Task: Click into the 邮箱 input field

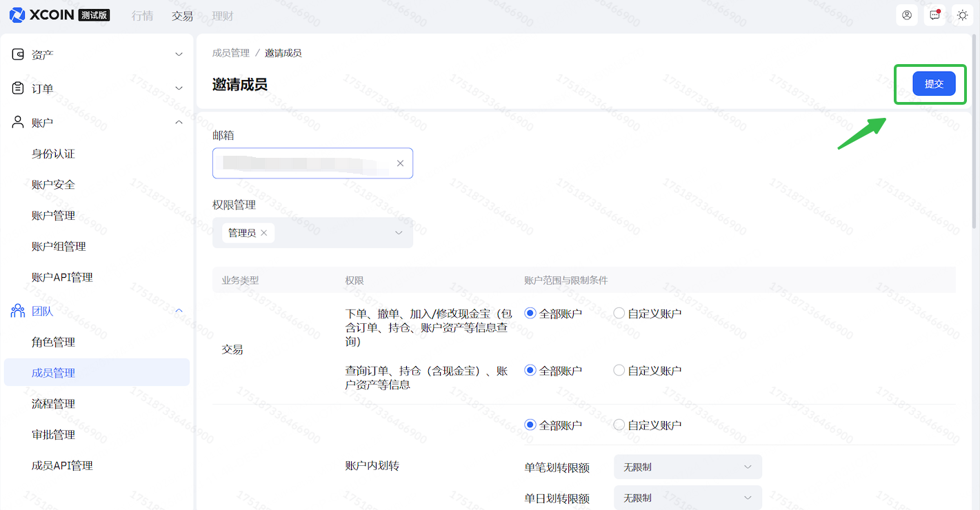Action: click(303, 163)
